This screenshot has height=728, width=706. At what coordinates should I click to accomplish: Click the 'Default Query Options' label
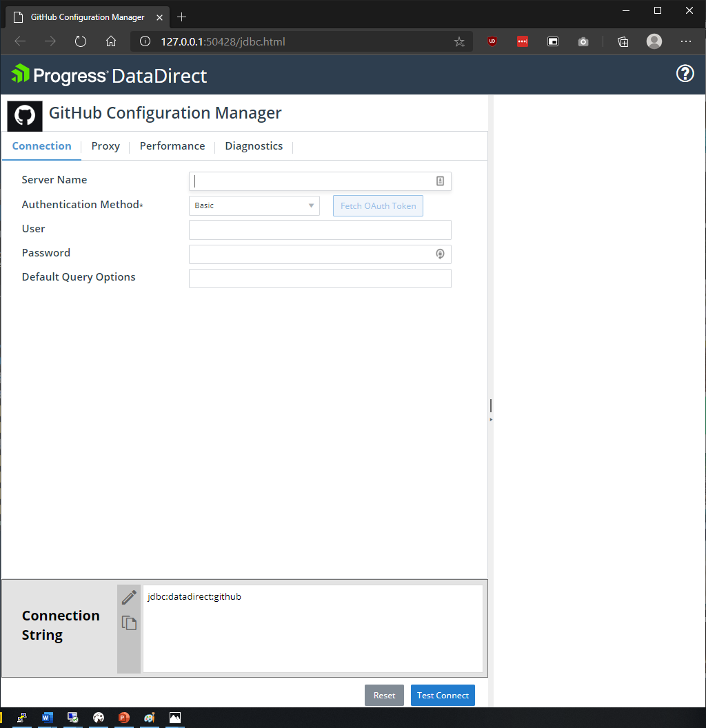79,277
